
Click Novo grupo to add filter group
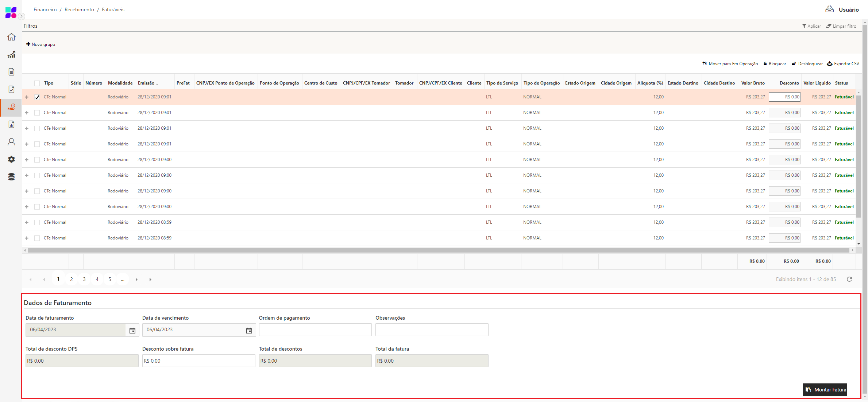(40, 44)
